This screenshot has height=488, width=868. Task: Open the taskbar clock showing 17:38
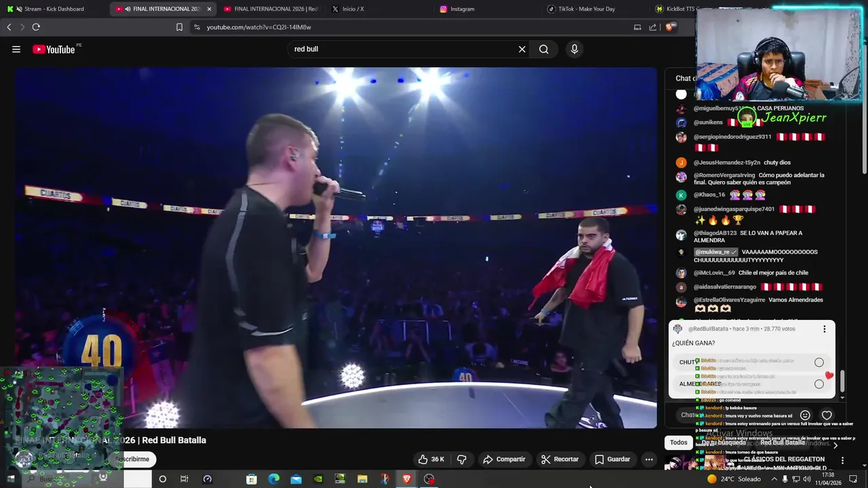pyautogui.click(x=827, y=479)
